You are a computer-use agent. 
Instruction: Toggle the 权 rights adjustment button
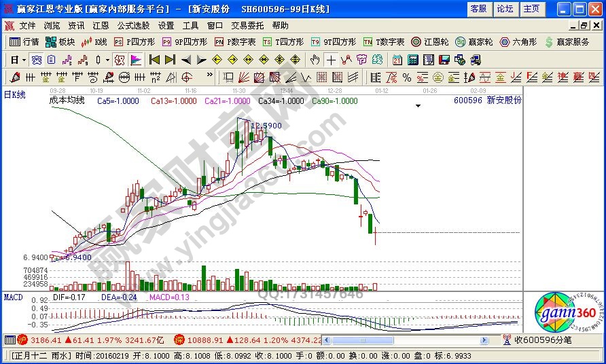click(121, 60)
